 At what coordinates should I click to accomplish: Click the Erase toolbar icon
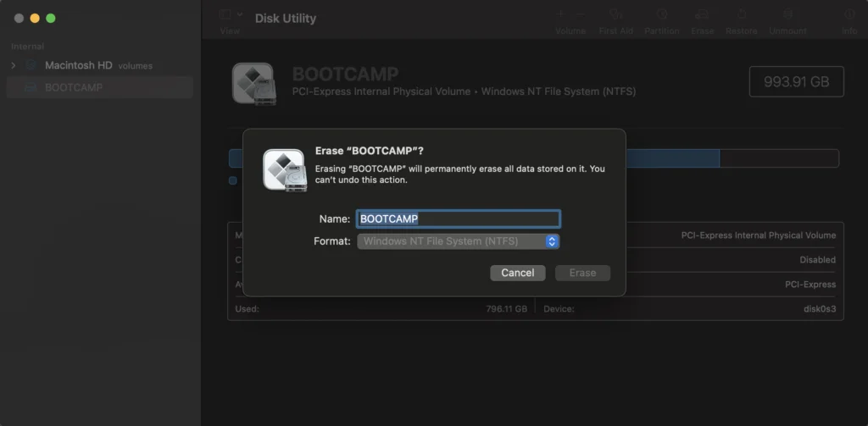pyautogui.click(x=702, y=14)
